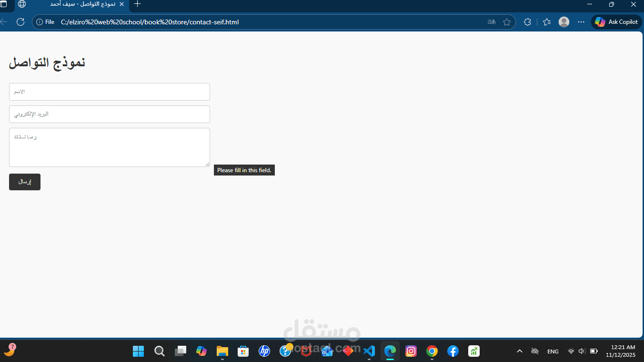The height and width of the screenshot is (362, 644).
Task: Open Task View on taskbar
Action: click(181, 352)
